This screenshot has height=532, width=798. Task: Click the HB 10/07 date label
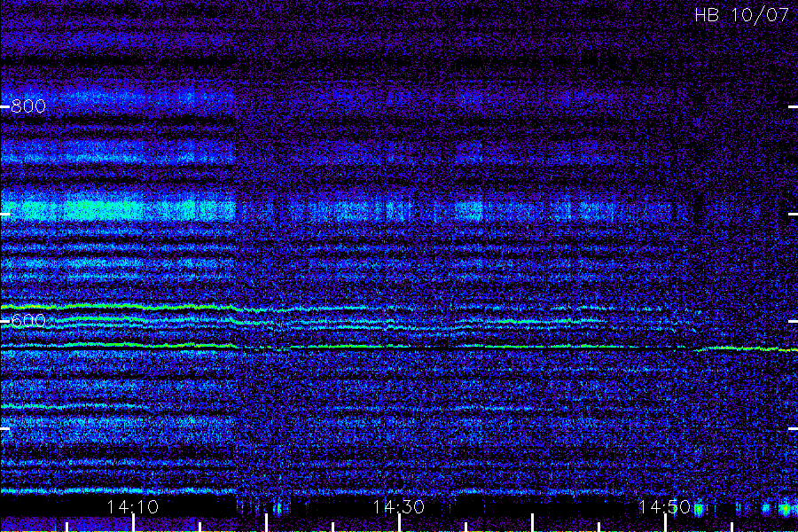click(x=741, y=15)
